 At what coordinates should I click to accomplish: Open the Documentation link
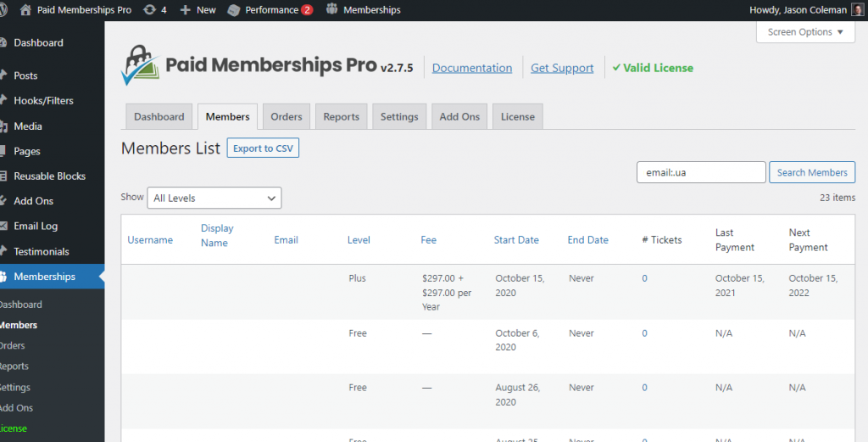pyautogui.click(x=472, y=68)
